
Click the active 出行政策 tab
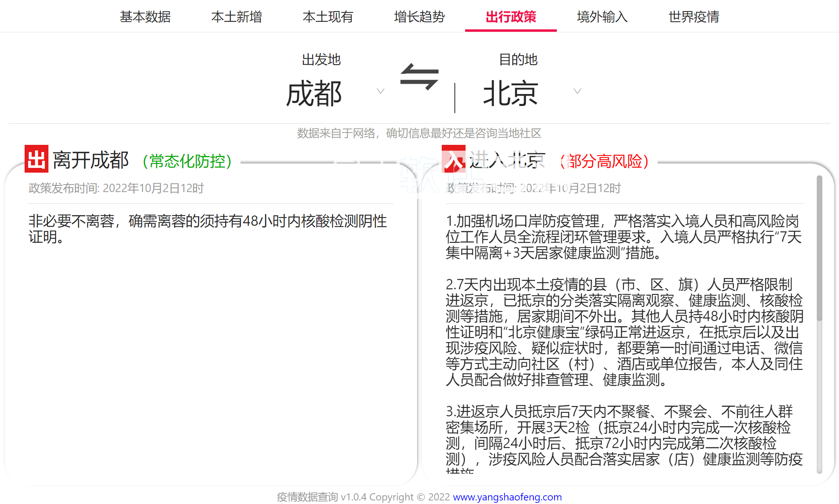(511, 17)
